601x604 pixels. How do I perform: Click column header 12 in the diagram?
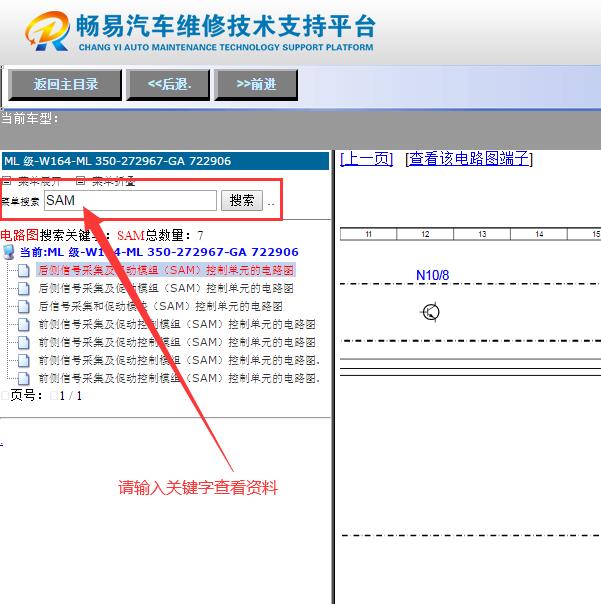click(x=425, y=234)
